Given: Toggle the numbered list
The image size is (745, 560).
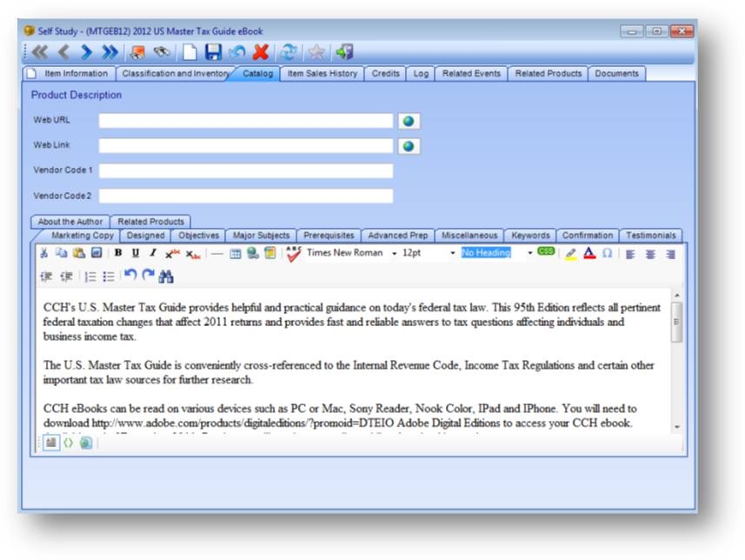Looking at the screenshot, I should coord(90,277).
